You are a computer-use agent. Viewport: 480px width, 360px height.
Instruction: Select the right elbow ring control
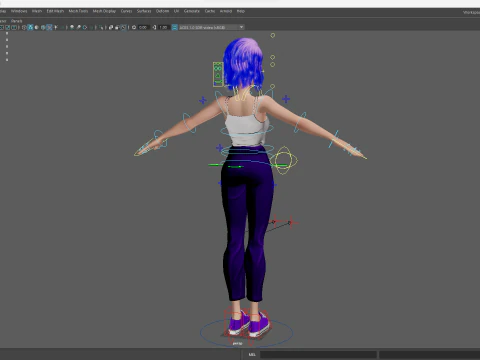[300, 122]
